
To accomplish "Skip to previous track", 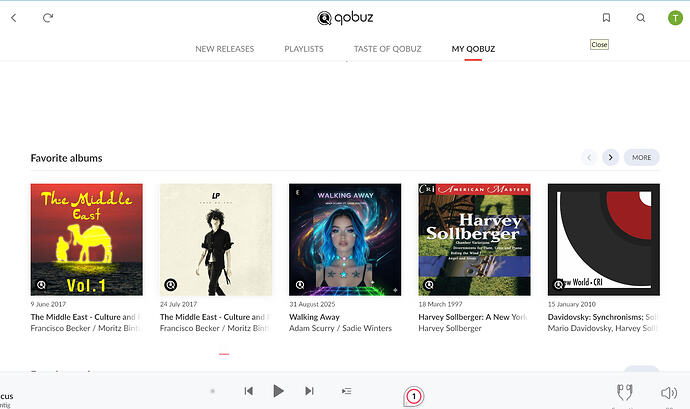I will [248, 391].
